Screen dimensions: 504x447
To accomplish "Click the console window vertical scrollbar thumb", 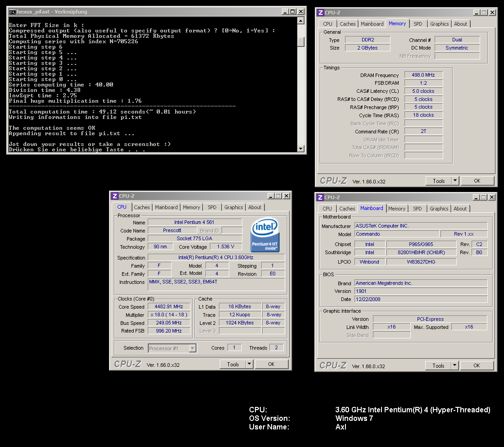I will tap(301, 42).
